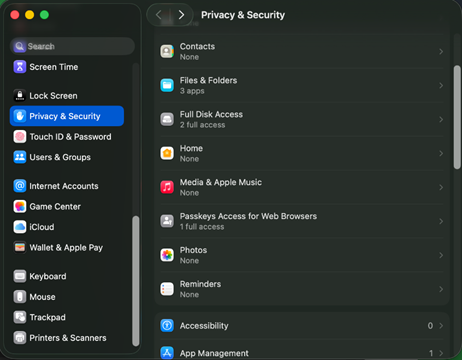Click the Keyboard icon in sidebar
462x360 pixels.
point(20,276)
